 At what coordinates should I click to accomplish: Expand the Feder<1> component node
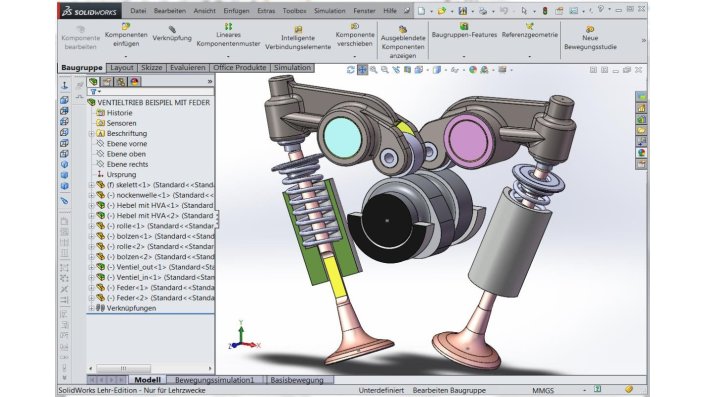coord(92,288)
